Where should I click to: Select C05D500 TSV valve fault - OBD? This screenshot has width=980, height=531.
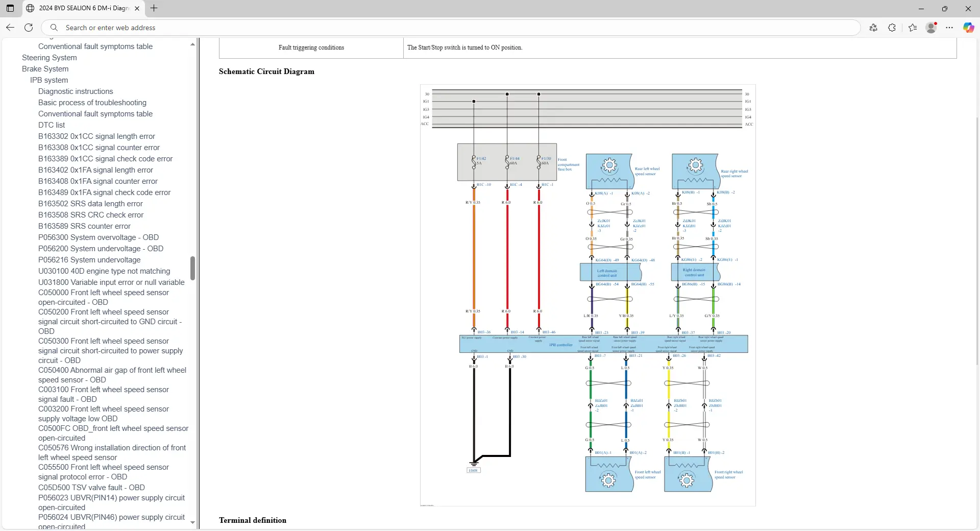pyautogui.click(x=91, y=488)
